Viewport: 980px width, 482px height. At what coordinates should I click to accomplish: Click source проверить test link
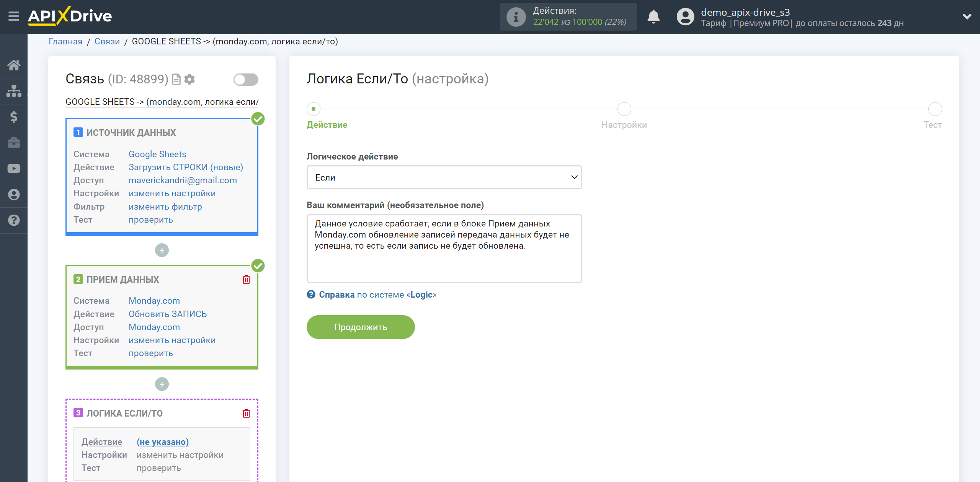coord(151,220)
